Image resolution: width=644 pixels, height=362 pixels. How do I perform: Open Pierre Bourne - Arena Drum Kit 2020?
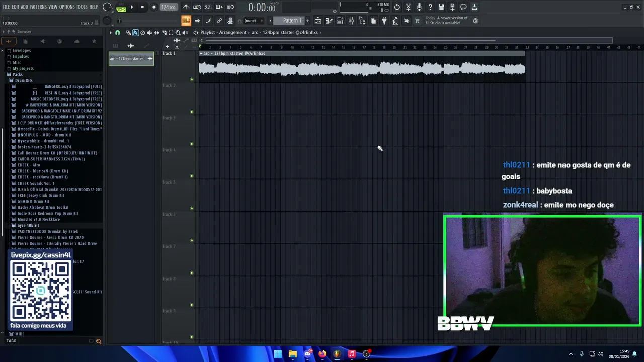click(x=50, y=238)
